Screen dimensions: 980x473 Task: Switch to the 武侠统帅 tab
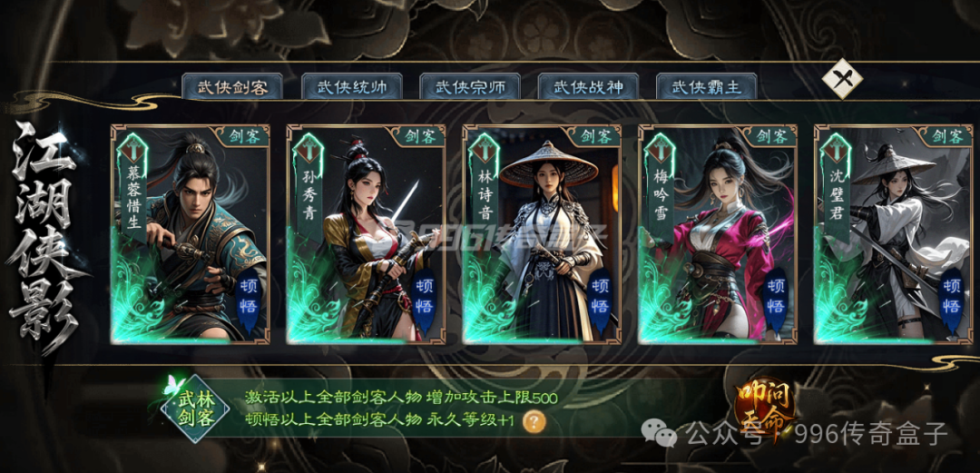(x=351, y=87)
